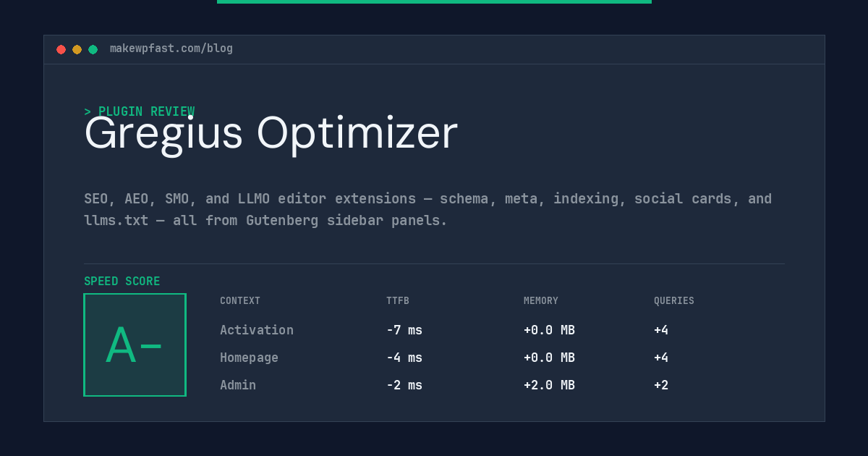The image size is (868, 456).
Task: Click the Activation memory value +0.0 MB
Action: click(x=549, y=330)
